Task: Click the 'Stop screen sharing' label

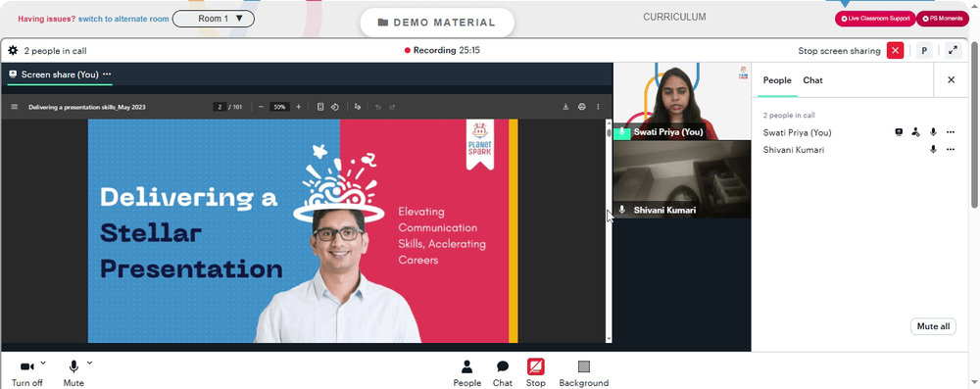Action: 839,51
